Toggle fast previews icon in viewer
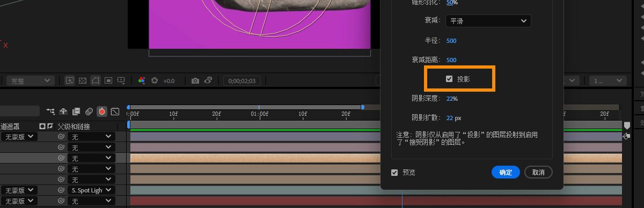 70,81
